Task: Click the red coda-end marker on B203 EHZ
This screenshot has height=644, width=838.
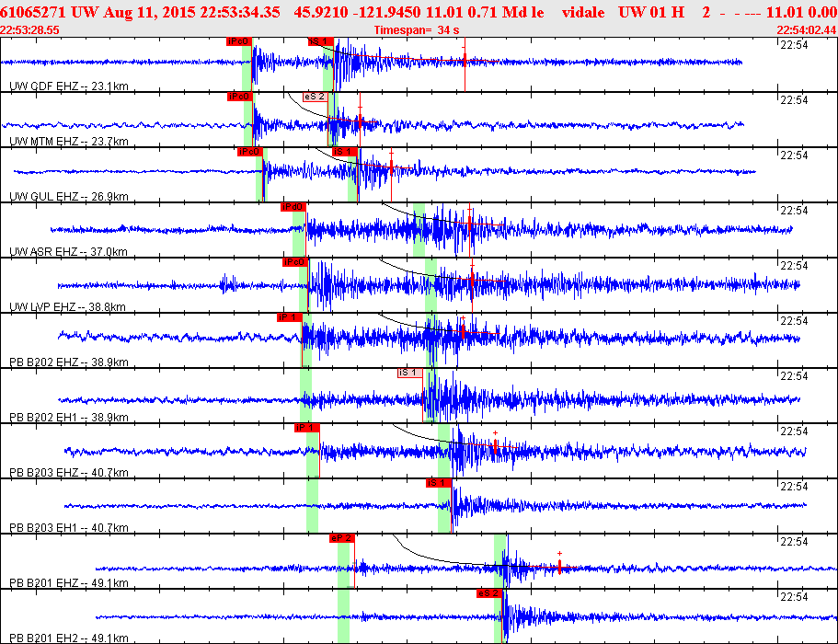Action: pos(496,445)
